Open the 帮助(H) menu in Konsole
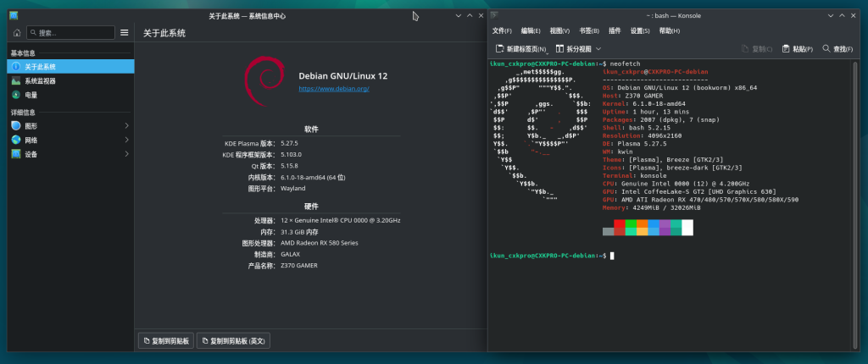Viewport: 868px width, 364px height. 670,31
